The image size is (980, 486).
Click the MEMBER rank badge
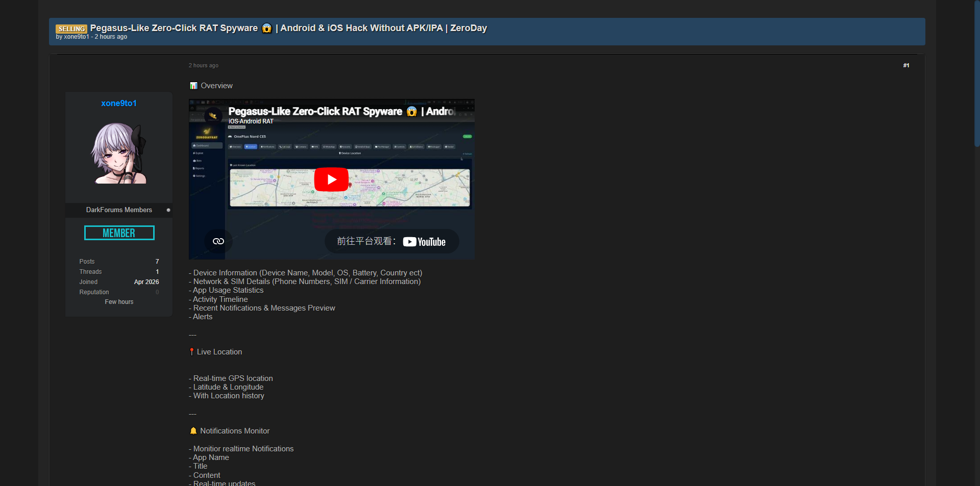click(119, 233)
